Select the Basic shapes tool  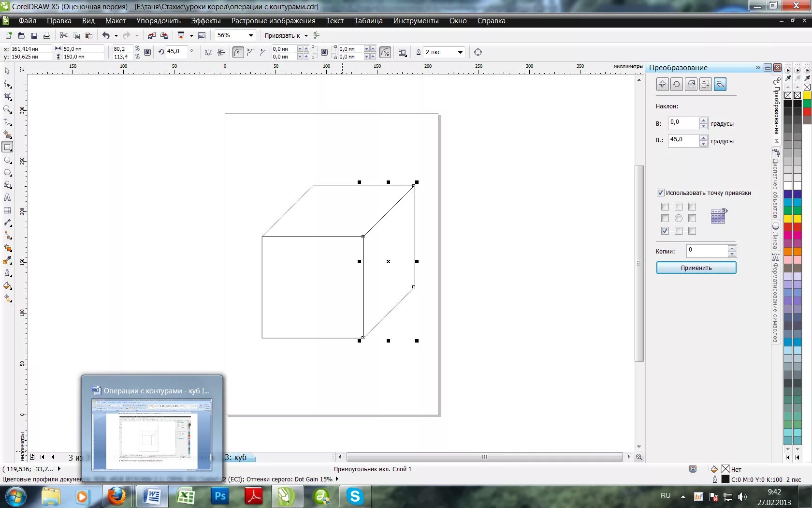(7, 185)
